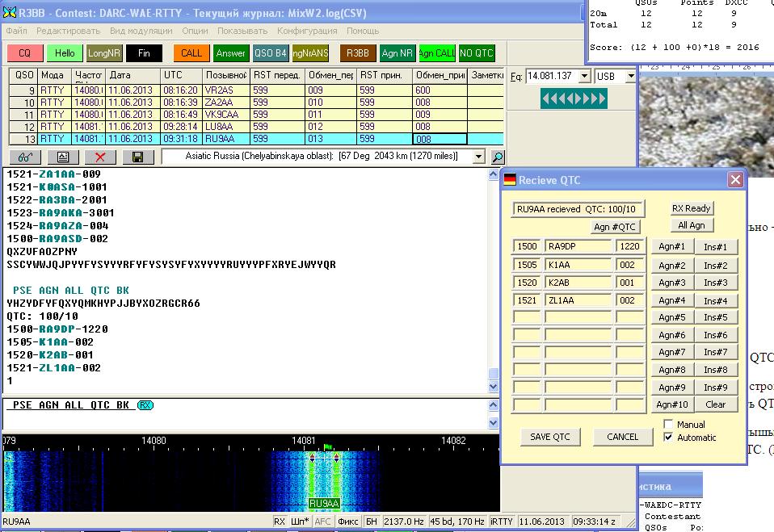Open the Файл menu
Screen dimensions: 774x532
[x=16, y=31]
